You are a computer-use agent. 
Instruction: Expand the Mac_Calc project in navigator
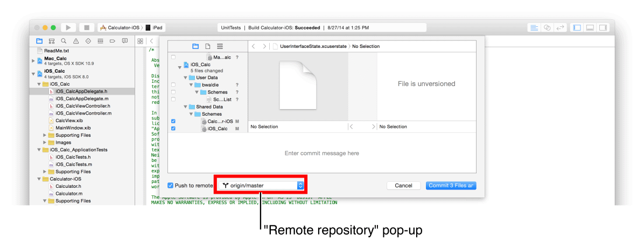33,61
